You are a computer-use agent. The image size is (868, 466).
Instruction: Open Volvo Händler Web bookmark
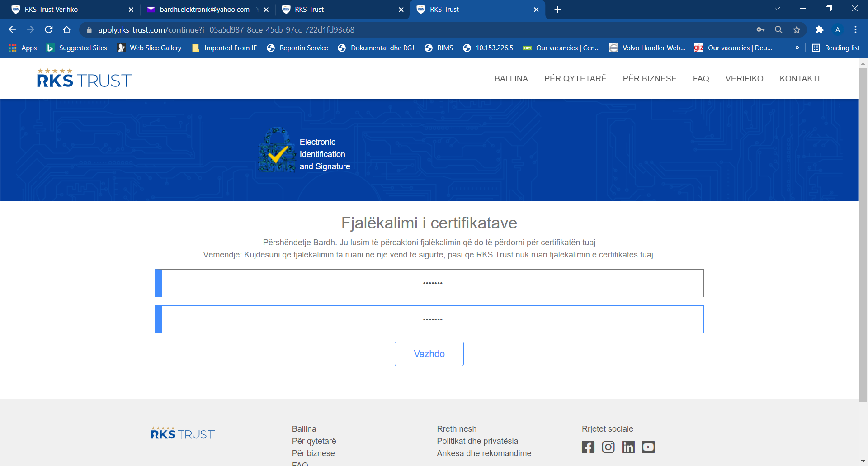click(647, 48)
